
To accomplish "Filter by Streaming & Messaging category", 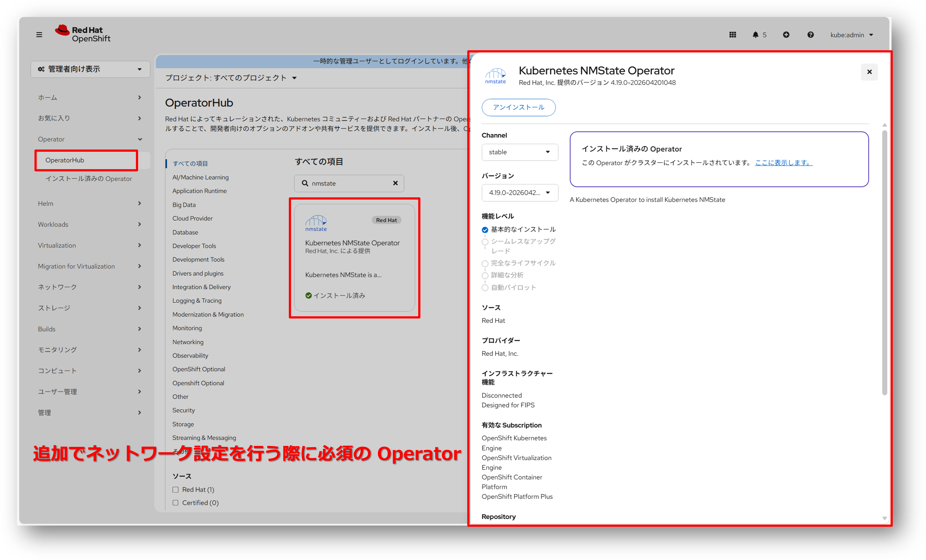I will [204, 437].
